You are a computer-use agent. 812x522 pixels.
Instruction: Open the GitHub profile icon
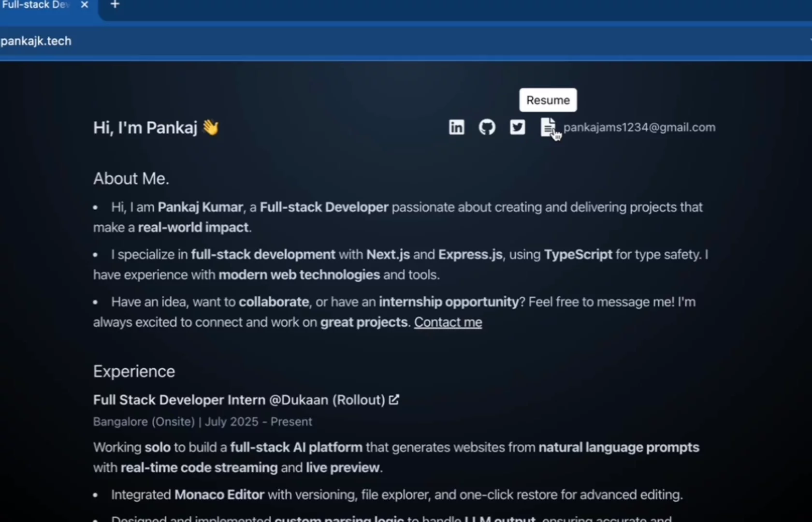pyautogui.click(x=487, y=127)
